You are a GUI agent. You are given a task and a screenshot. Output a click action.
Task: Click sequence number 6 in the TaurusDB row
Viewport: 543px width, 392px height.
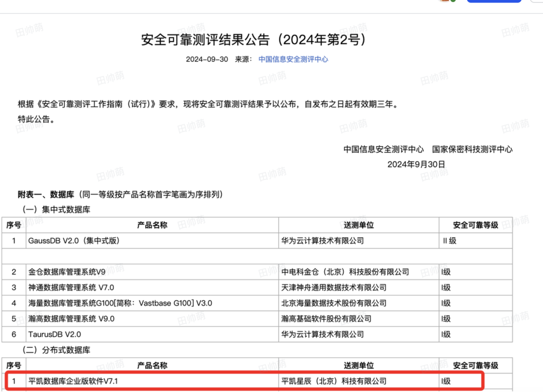14,335
